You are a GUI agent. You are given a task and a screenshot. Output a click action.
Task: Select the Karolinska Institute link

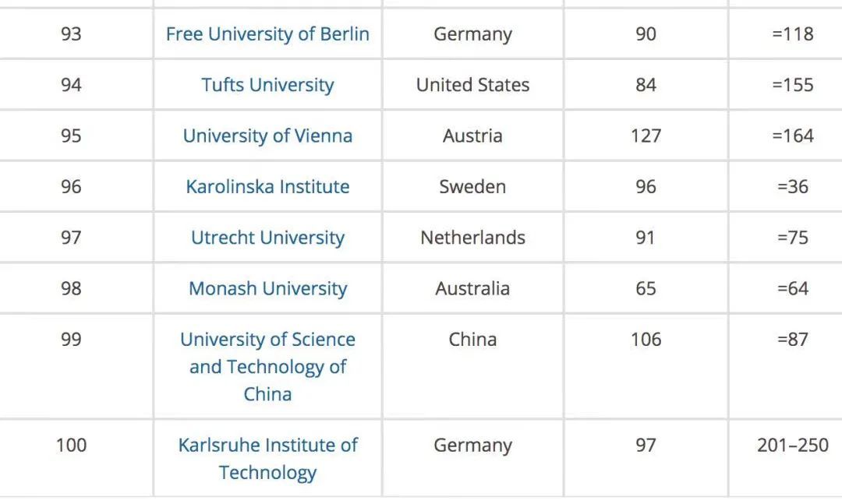(267, 187)
